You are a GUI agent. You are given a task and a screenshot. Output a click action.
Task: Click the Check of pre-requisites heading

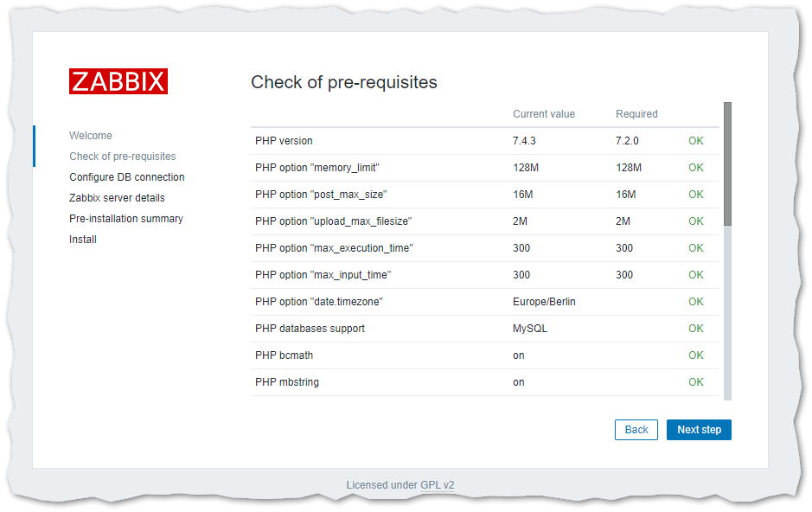(344, 83)
